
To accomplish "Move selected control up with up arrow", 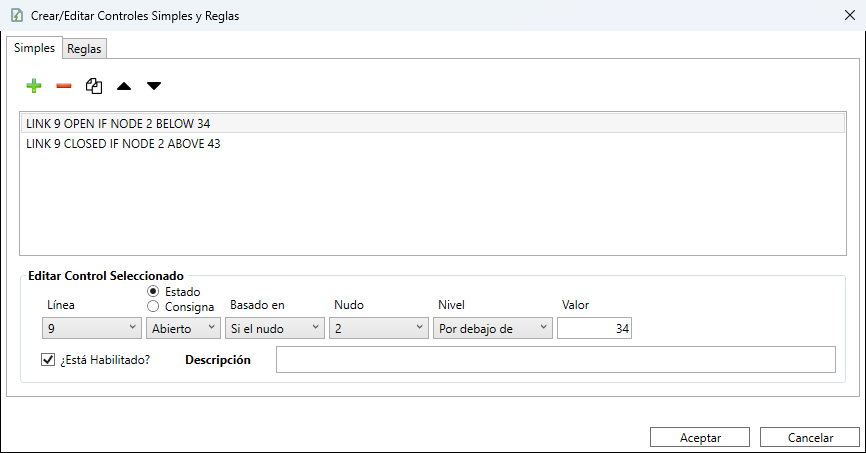I will tap(124, 86).
